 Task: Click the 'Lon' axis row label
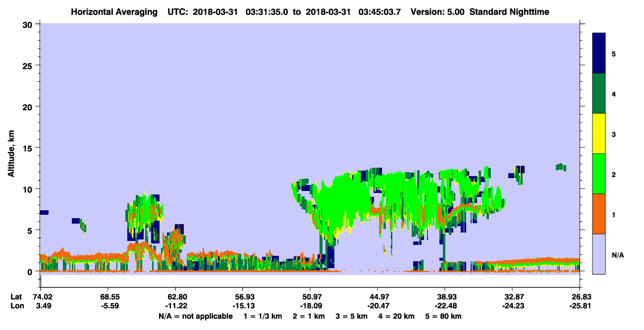click(x=16, y=306)
